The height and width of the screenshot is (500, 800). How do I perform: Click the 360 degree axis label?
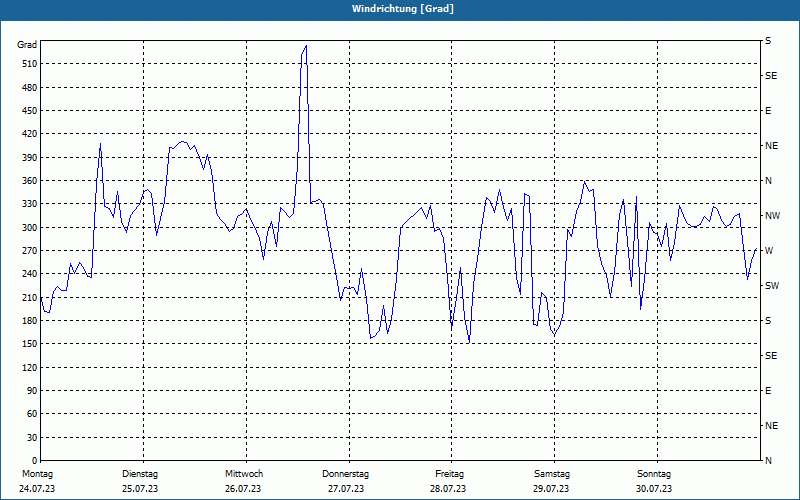pyautogui.click(x=30, y=181)
